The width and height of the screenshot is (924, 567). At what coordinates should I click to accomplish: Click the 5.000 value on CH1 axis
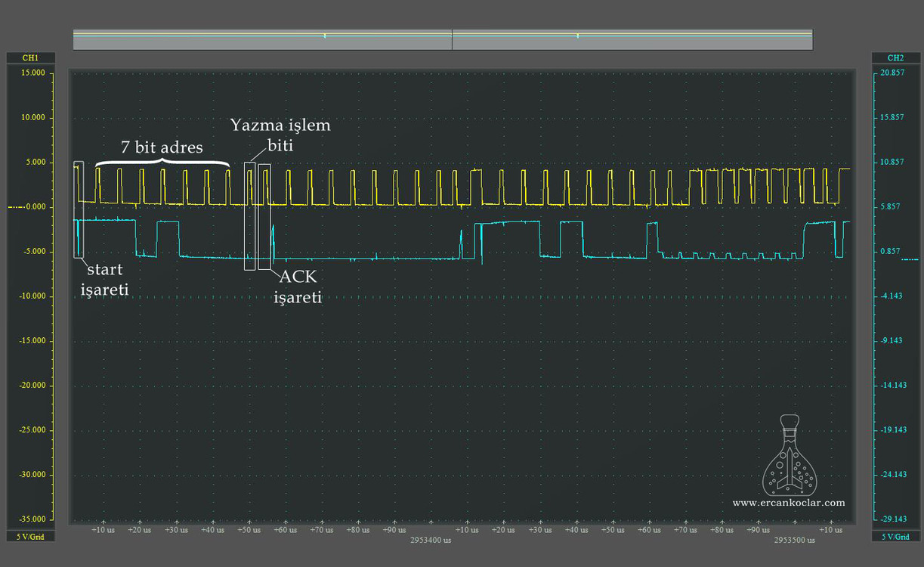pos(36,162)
